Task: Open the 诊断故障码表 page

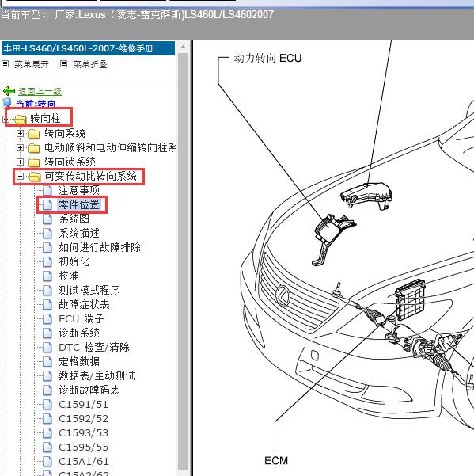Action: (89, 390)
